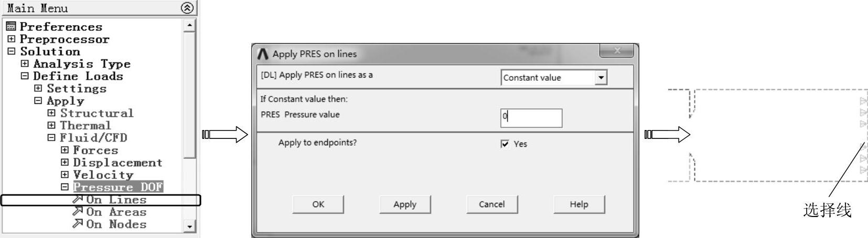The image size is (868, 238).
Task: Click the Cancel button
Action: (491, 204)
